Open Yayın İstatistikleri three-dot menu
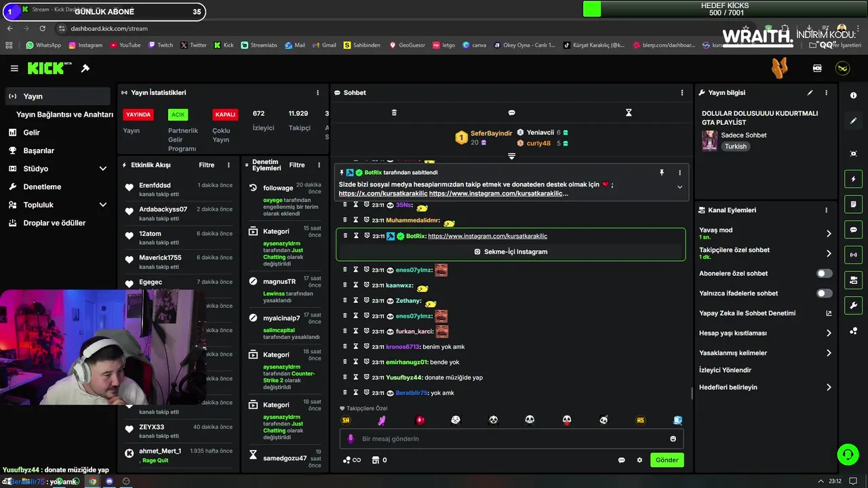The image size is (868, 488). [317, 93]
